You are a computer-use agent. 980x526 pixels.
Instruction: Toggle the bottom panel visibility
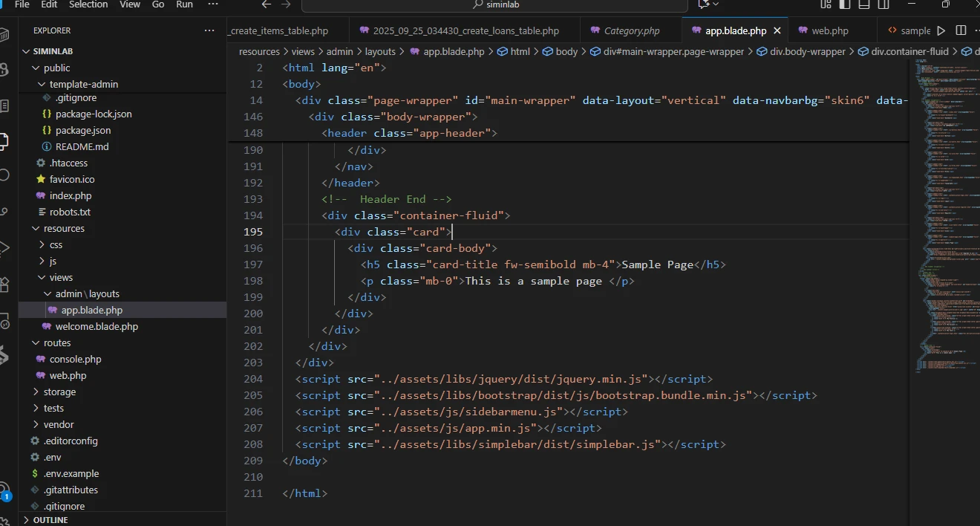tap(864, 4)
